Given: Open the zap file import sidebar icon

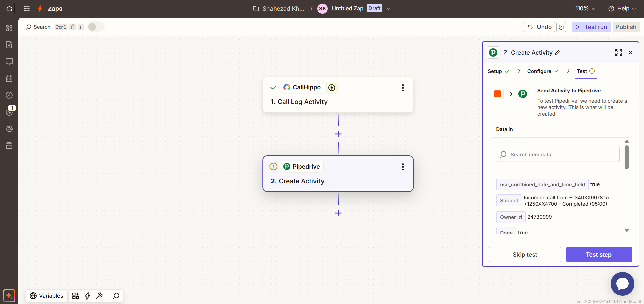Looking at the screenshot, I should point(9,45).
